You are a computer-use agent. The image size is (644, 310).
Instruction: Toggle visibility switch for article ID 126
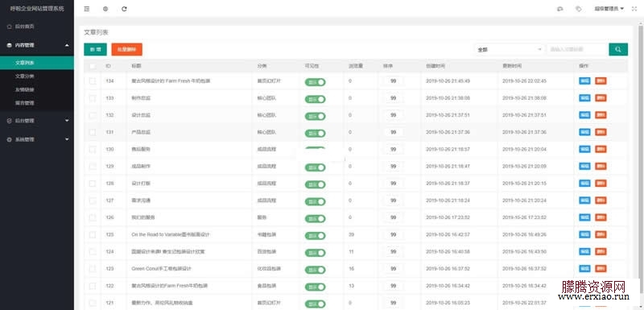315,218
